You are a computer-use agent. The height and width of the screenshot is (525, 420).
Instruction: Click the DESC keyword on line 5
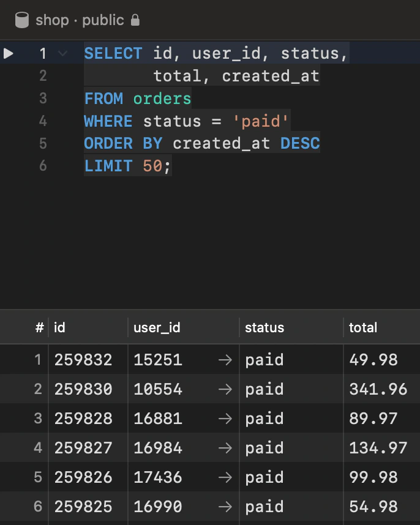tap(300, 144)
